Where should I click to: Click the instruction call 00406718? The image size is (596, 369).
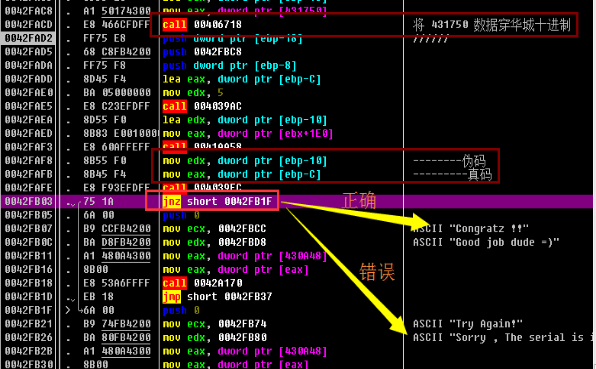tap(202, 24)
